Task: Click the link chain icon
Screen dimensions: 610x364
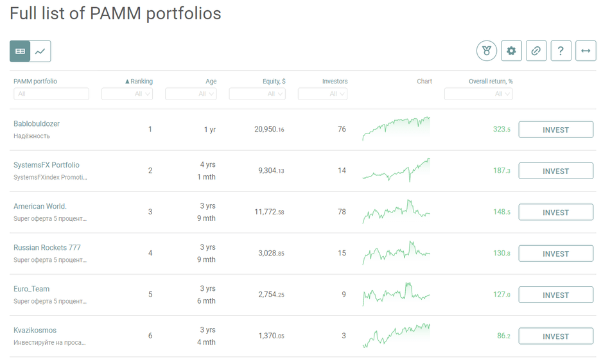Action: 536,51
